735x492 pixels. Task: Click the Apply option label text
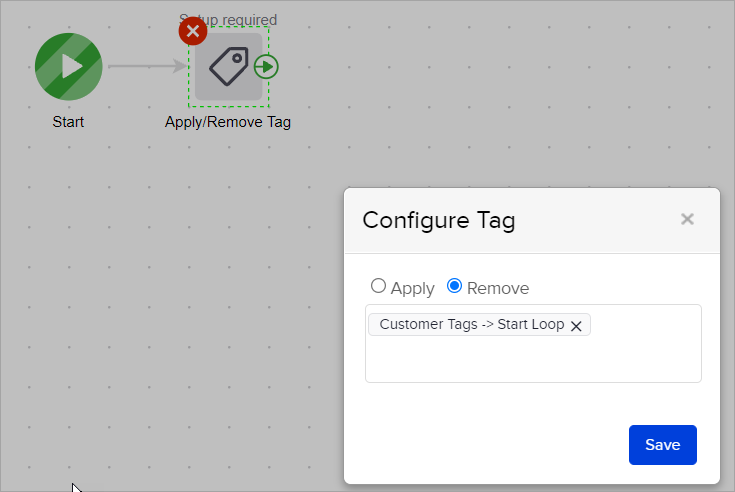click(x=412, y=288)
